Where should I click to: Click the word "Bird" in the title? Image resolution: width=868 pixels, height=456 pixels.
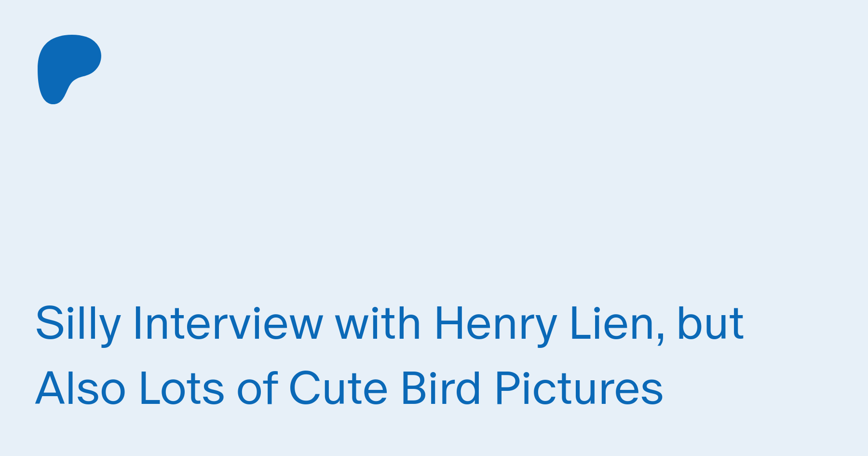point(441,388)
